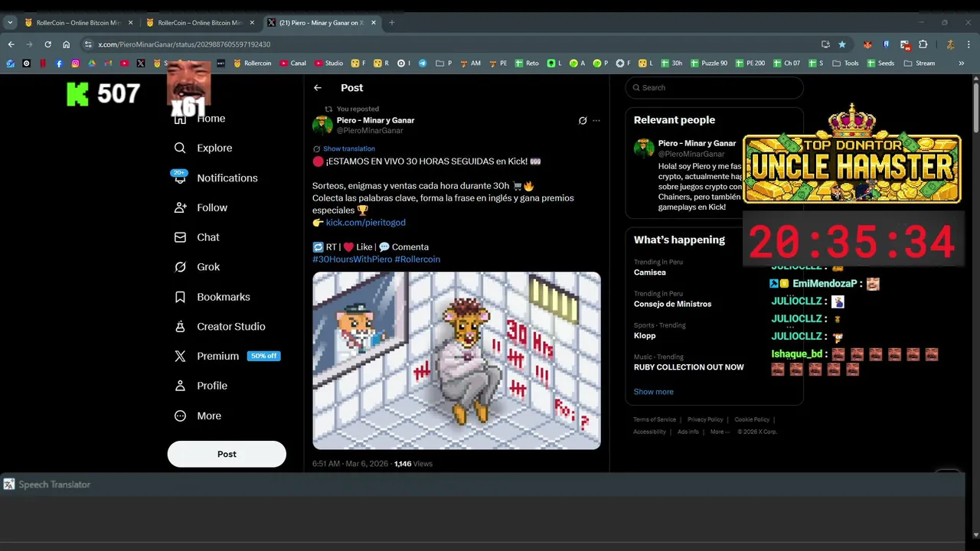Switch to the second RollerCoin browser tab
This screenshot has height=551, width=980.
coord(201,22)
